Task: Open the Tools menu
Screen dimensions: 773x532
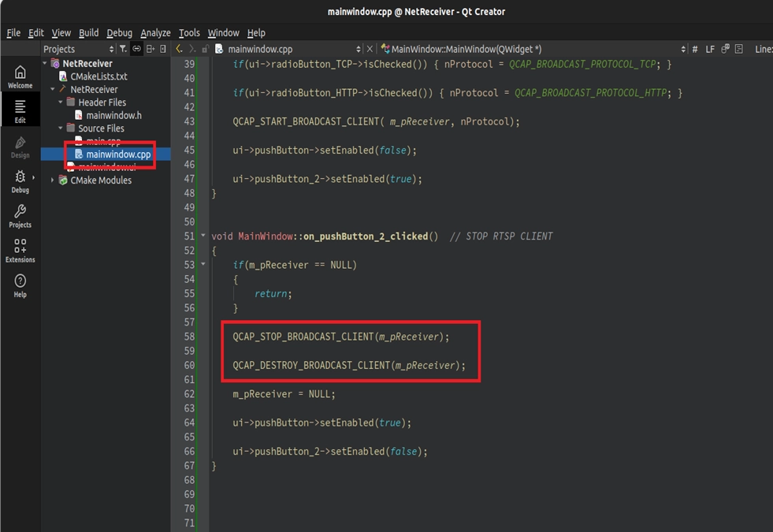Action: point(189,32)
